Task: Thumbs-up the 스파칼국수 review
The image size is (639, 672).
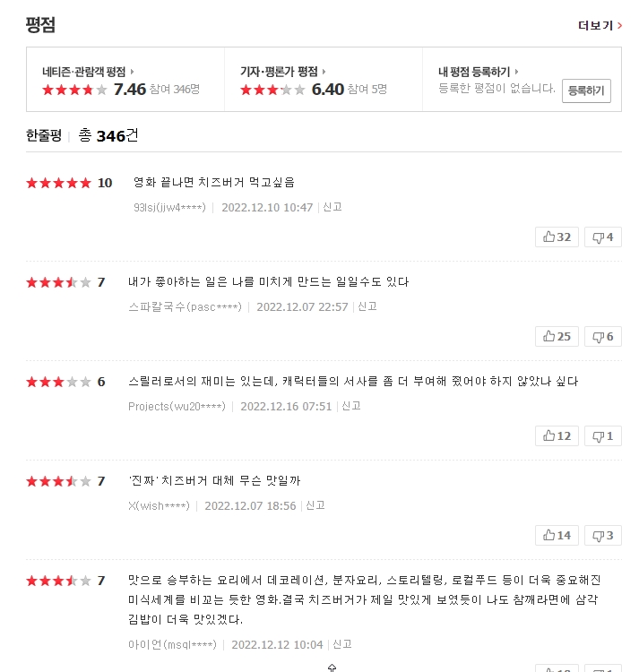Action: (x=557, y=337)
